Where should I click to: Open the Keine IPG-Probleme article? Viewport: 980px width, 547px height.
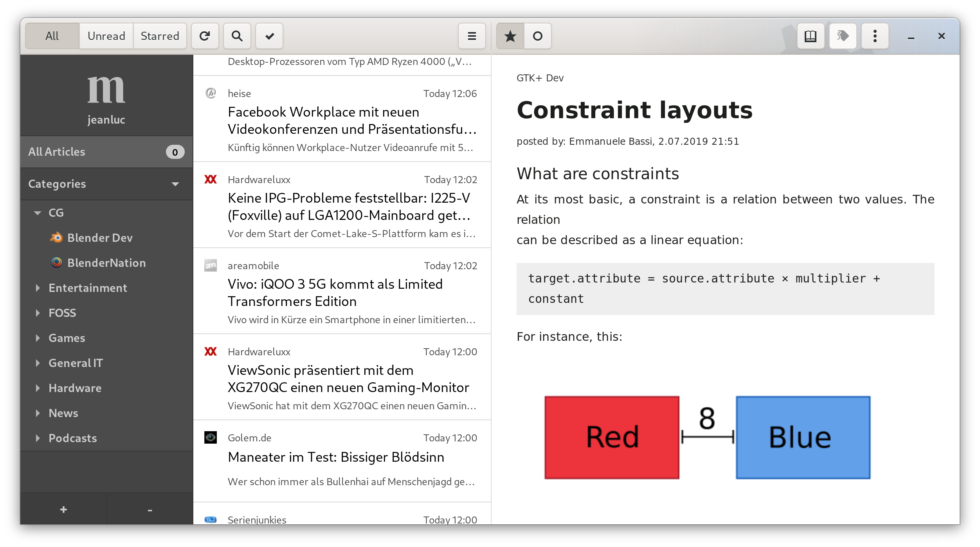pyautogui.click(x=342, y=205)
